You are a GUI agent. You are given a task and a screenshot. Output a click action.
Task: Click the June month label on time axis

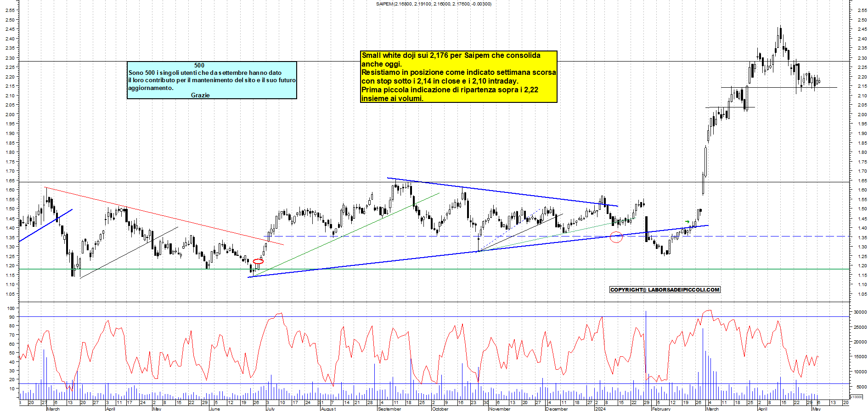pyautogui.click(x=215, y=409)
